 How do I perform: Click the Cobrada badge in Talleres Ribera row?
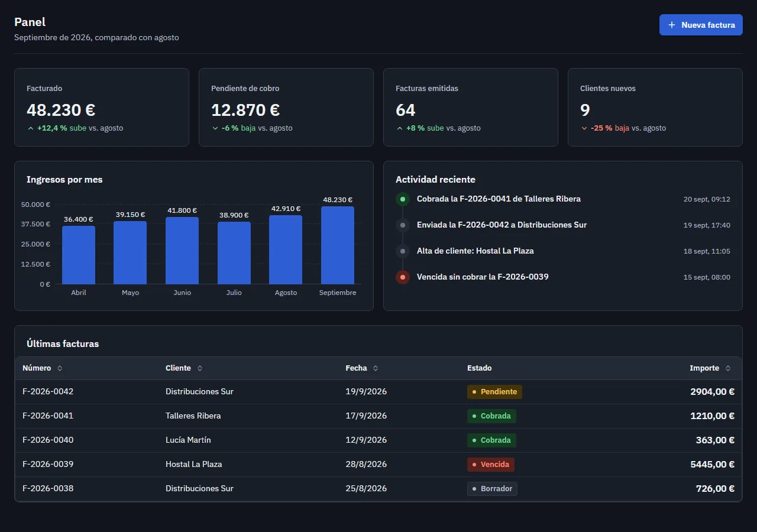[491, 416]
